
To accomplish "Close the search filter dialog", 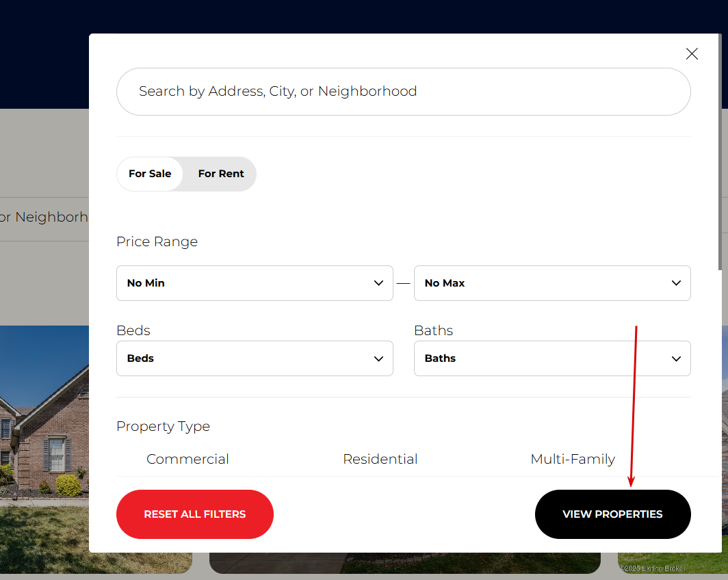I will (692, 54).
